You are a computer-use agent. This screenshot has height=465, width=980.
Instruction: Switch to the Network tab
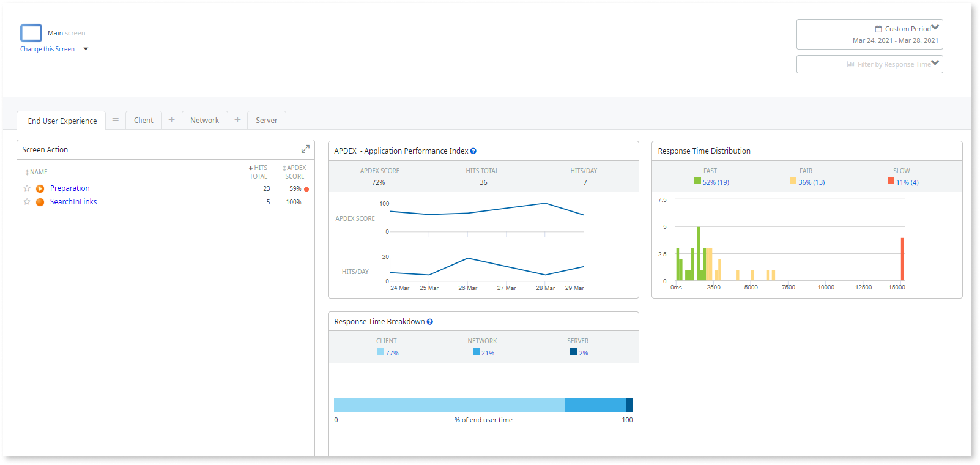[204, 121]
